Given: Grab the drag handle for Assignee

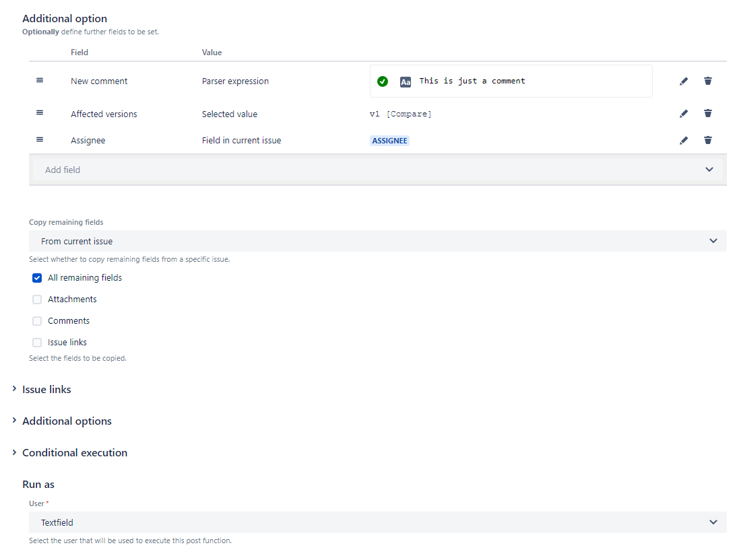Looking at the screenshot, I should click(x=40, y=139).
